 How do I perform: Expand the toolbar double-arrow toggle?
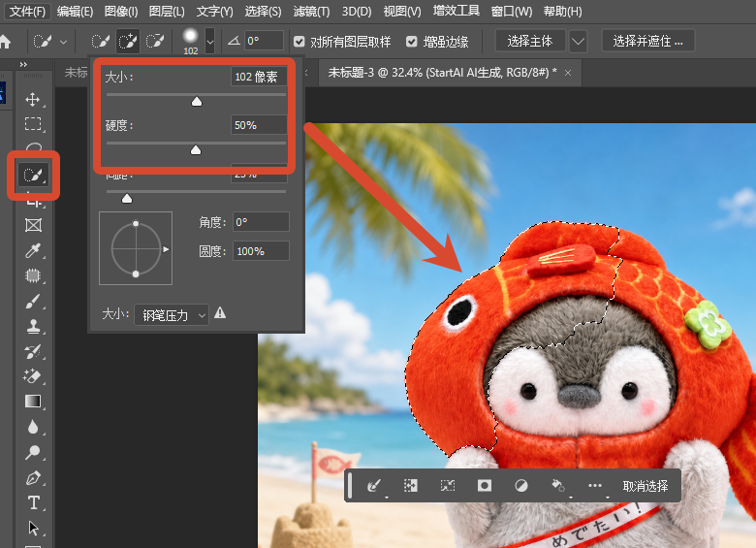pyautogui.click(x=23, y=65)
